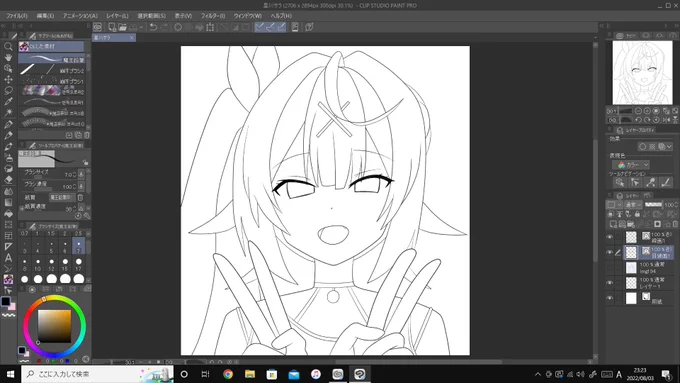Toggle Clip to Layer Below icon
The image size is (680, 383).
[x=611, y=214]
